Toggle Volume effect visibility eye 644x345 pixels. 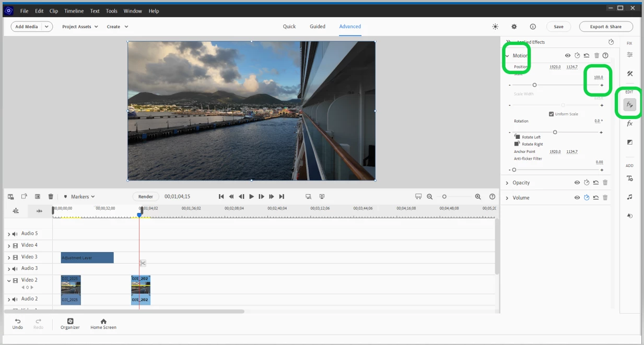pos(577,198)
